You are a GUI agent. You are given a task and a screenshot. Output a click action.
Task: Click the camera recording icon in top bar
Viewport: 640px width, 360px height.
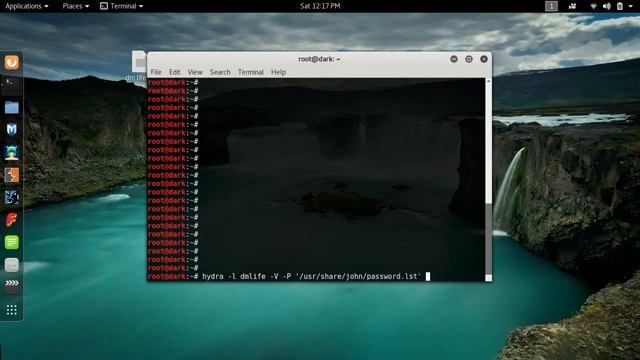(572, 6)
